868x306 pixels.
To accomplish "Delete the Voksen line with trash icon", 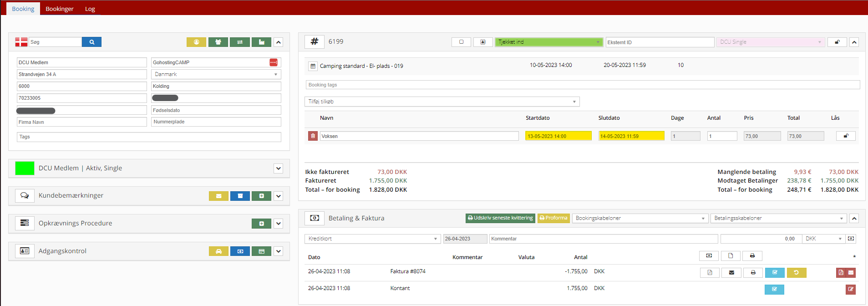I will pyautogui.click(x=313, y=136).
